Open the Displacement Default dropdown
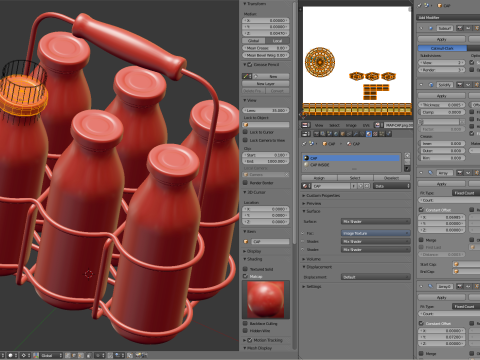Viewport: 480px width, 360px height. [376, 277]
